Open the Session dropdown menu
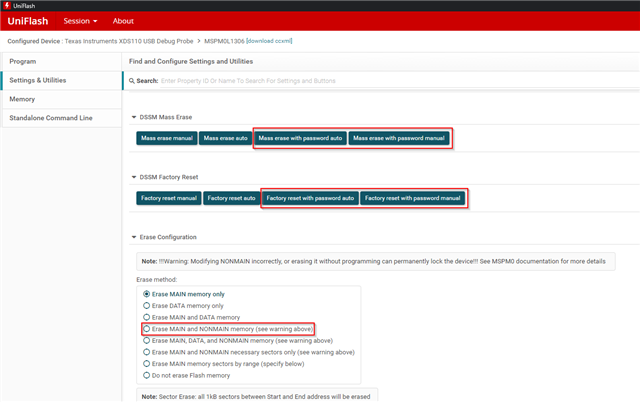640x402 pixels. tap(80, 21)
